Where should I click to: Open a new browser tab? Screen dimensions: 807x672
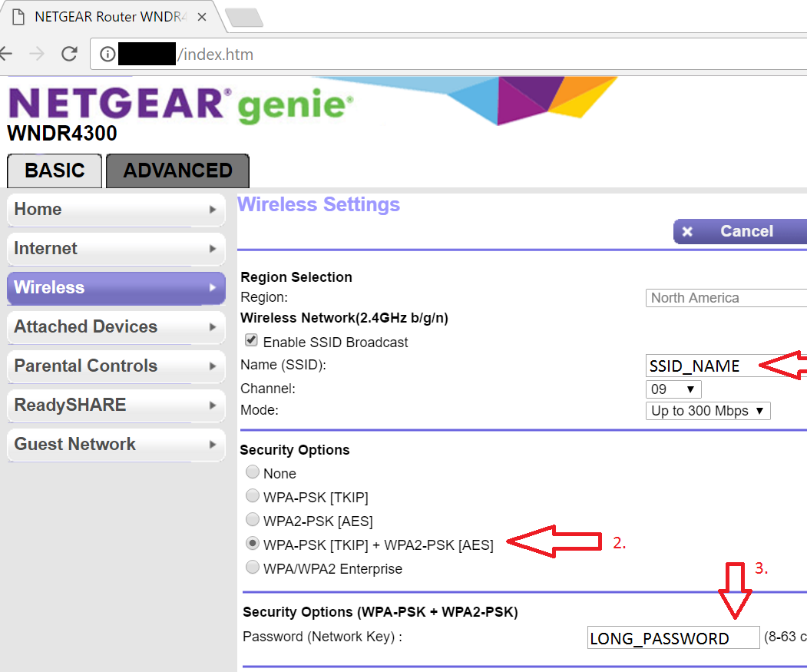[x=245, y=17]
